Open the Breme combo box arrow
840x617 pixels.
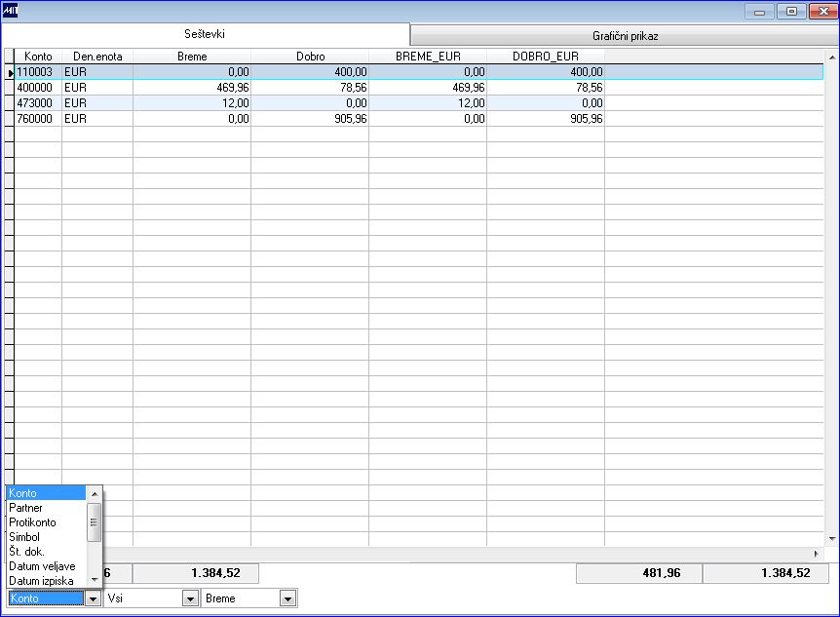[x=287, y=598]
